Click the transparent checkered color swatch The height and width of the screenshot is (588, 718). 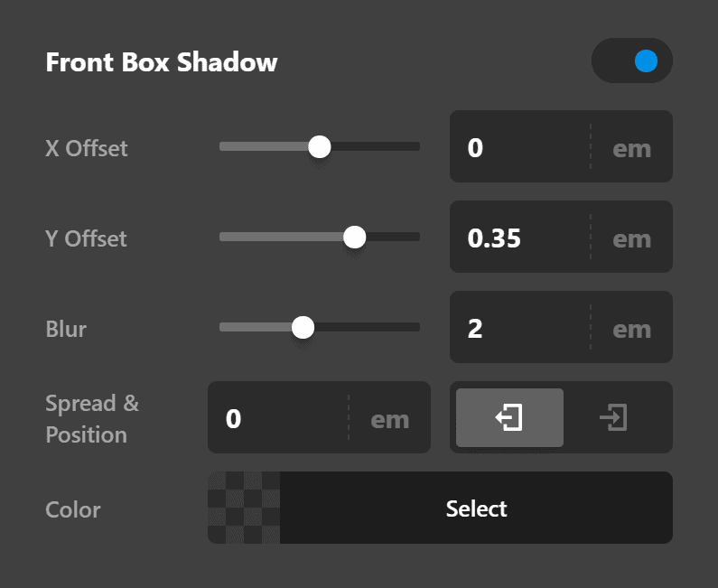(x=244, y=508)
